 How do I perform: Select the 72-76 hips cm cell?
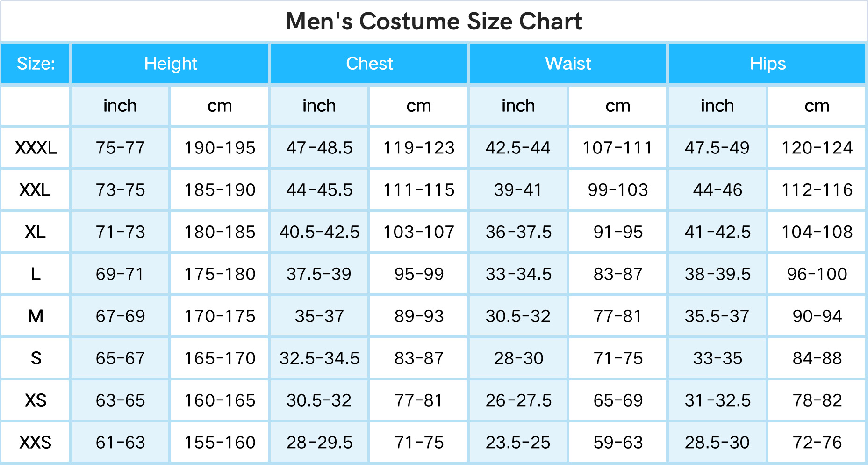pyautogui.click(x=817, y=443)
